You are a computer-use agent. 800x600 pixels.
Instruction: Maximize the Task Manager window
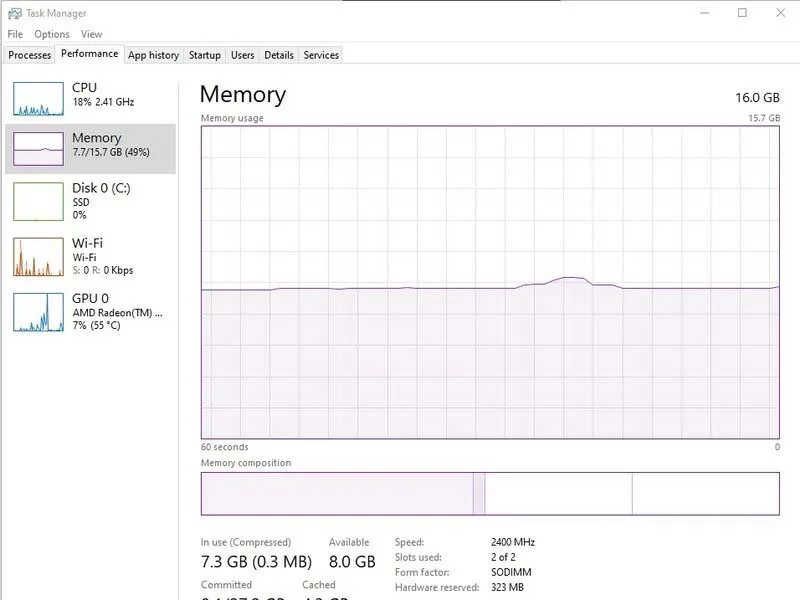[742, 13]
